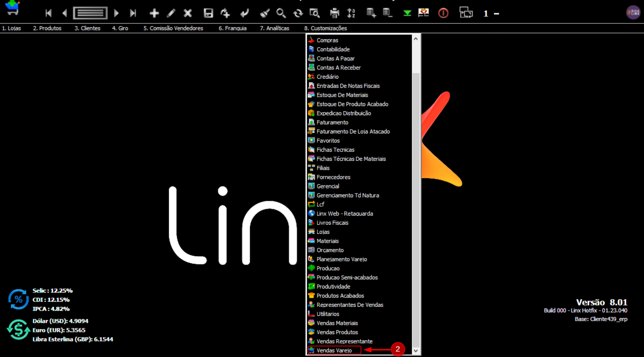Jump to last record arrow

pos(133,13)
